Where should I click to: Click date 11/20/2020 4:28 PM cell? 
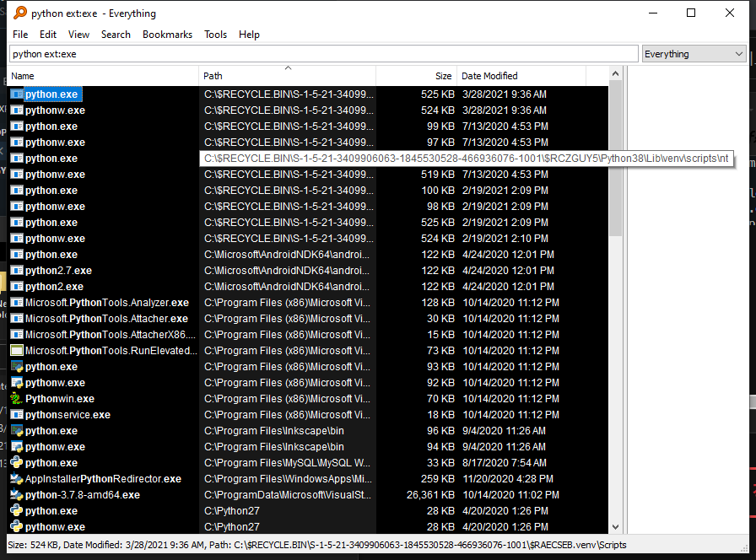(508, 478)
